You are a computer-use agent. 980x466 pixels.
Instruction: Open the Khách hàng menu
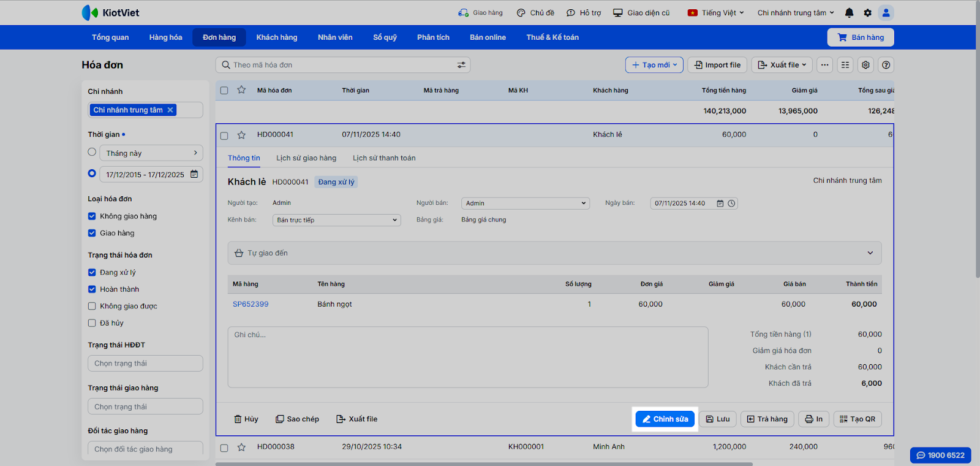(276, 37)
